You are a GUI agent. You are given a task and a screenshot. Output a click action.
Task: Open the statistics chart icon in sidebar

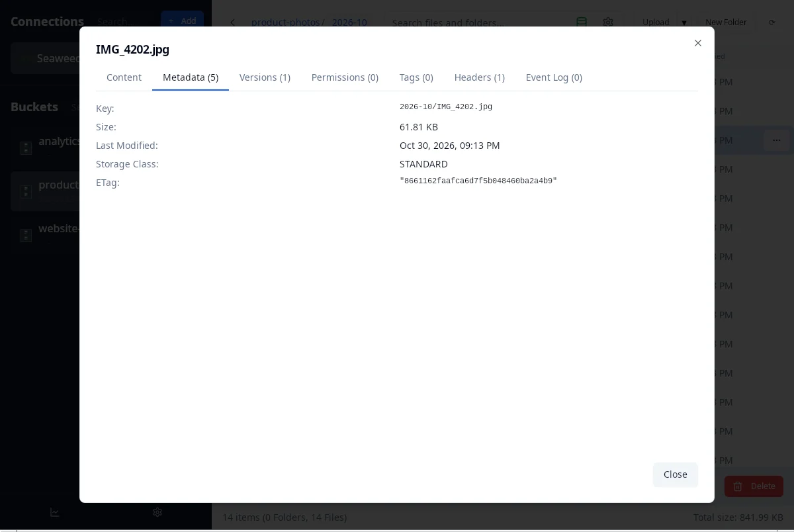[x=55, y=512]
